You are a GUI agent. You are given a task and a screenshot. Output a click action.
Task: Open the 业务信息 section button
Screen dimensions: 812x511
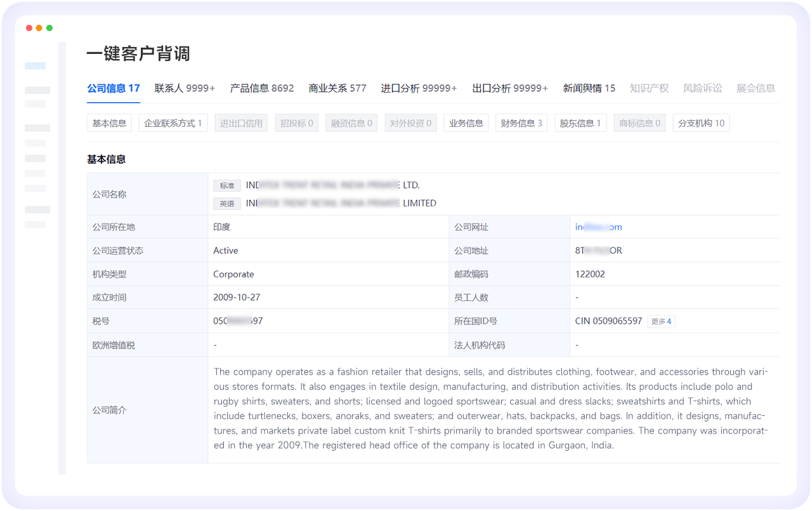pyautogui.click(x=466, y=123)
